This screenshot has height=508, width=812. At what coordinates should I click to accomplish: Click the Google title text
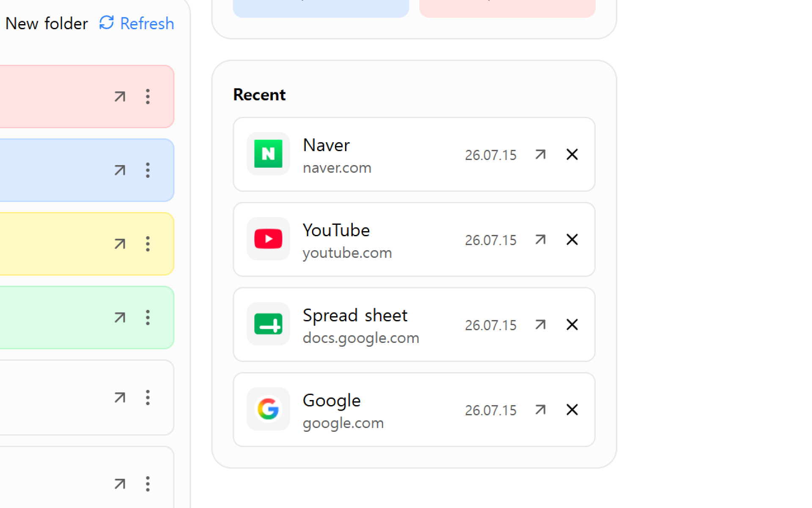(x=332, y=401)
